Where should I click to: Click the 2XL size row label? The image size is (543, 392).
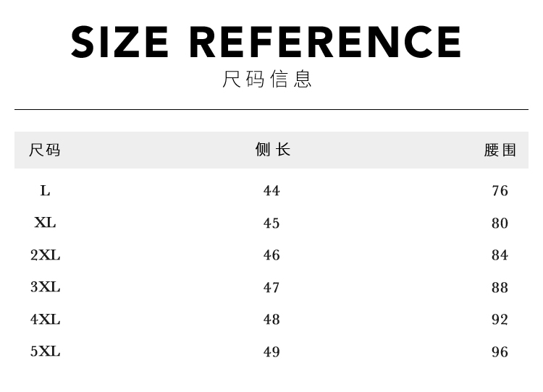point(45,255)
